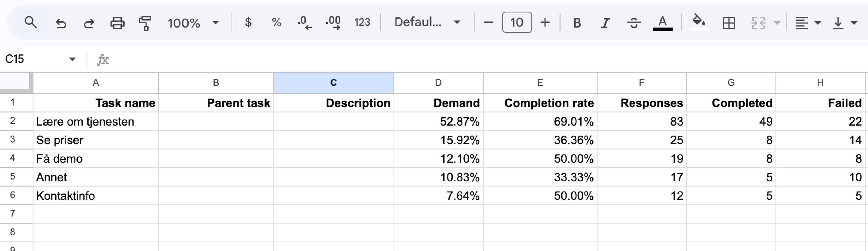Select the 'Completion rate' header cell
868x251 pixels.
tap(540, 103)
